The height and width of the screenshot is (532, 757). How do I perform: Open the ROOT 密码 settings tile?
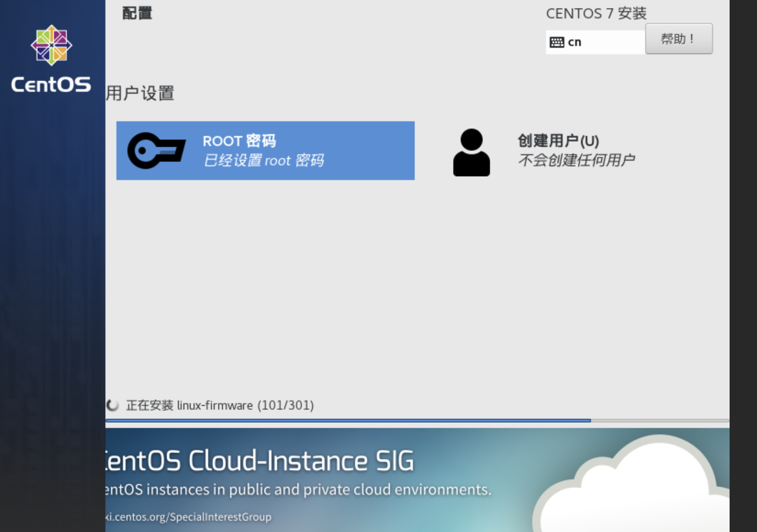coord(265,151)
